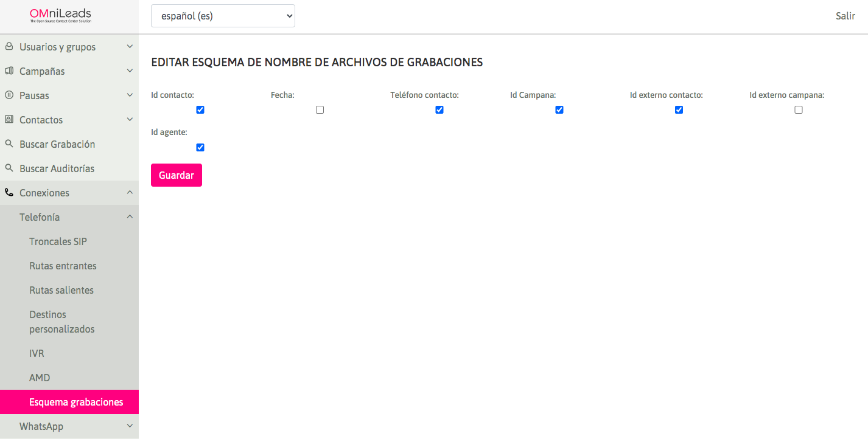The width and height of the screenshot is (868, 439).
Task: Select the IVR sidebar entry
Action: point(37,353)
